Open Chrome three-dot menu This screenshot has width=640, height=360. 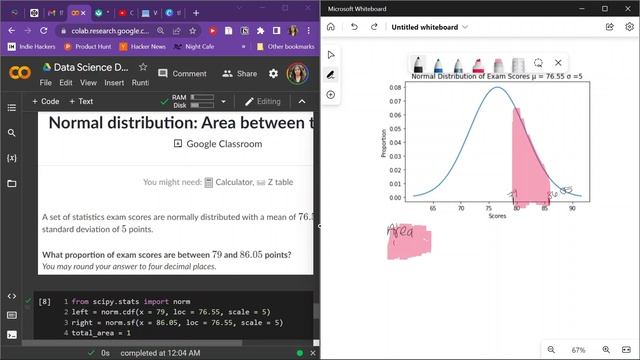click(309, 31)
